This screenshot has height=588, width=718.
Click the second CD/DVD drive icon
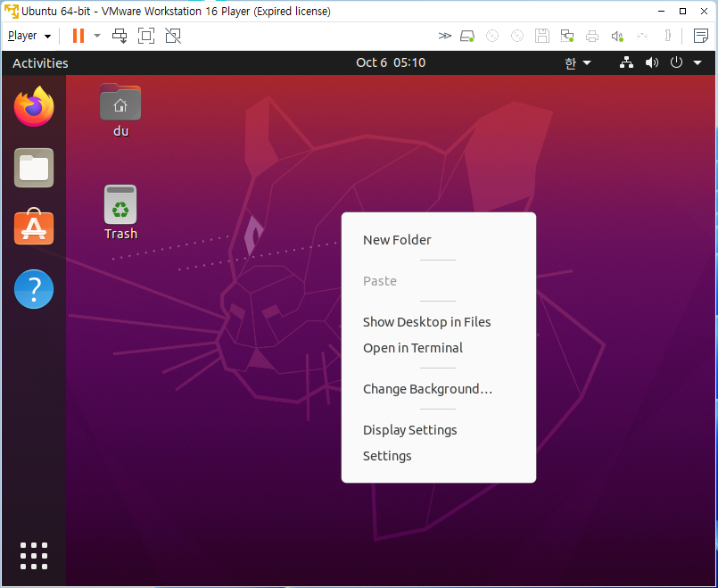(x=517, y=36)
